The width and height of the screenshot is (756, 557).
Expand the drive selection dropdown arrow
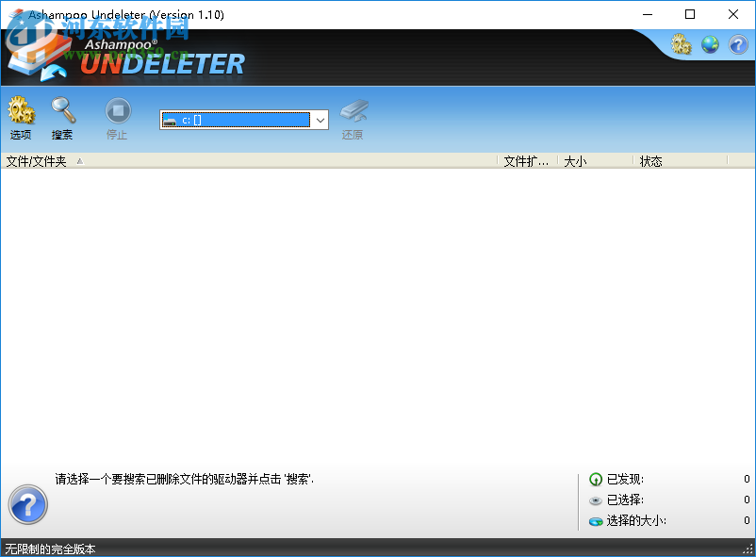tap(320, 120)
